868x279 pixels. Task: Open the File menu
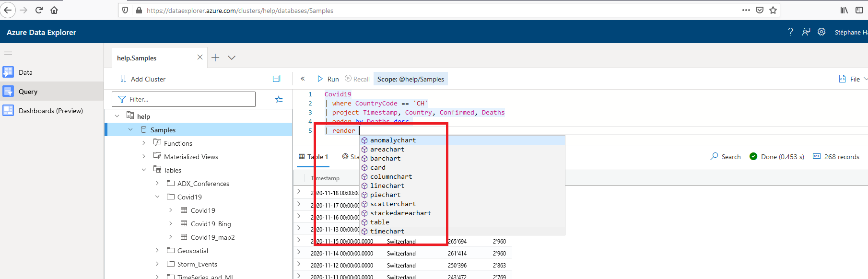[x=853, y=79]
